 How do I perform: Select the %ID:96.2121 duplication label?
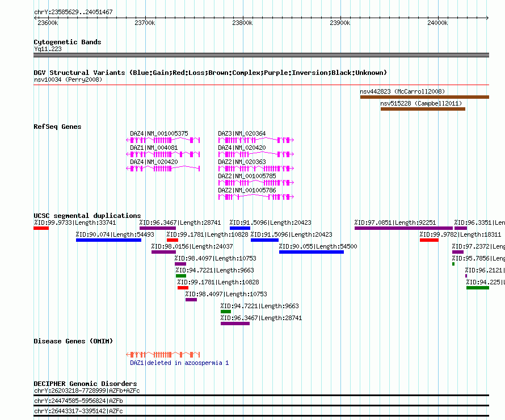click(485, 270)
